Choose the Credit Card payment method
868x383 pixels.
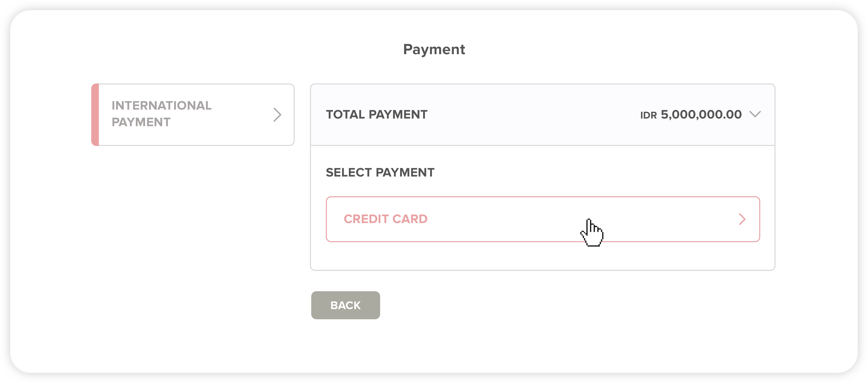click(x=543, y=219)
